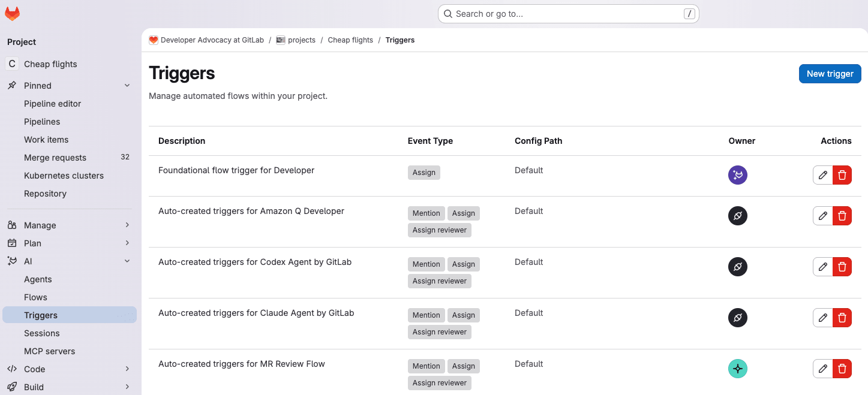
Task: Expand the Manage section chevron
Action: click(x=127, y=225)
